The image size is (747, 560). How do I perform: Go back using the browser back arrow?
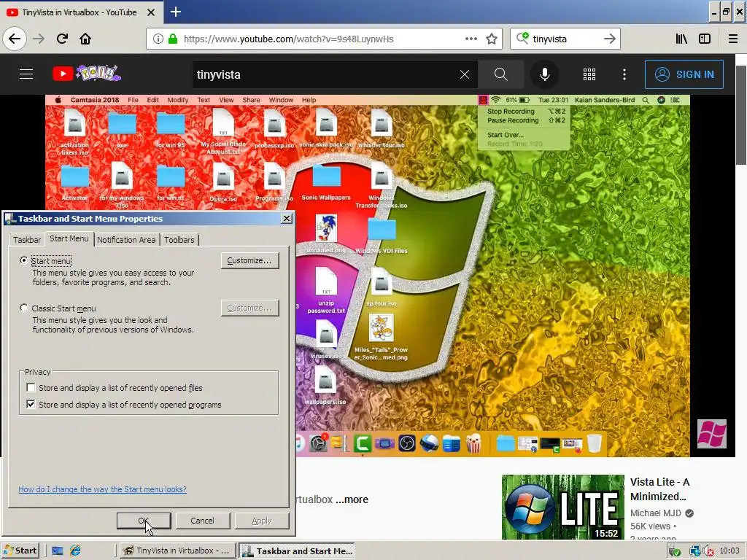tap(15, 39)
